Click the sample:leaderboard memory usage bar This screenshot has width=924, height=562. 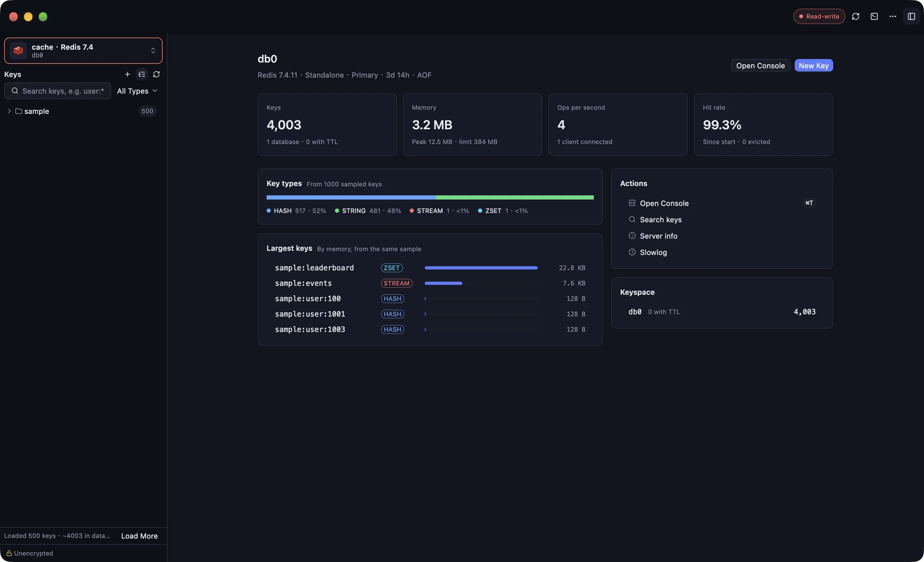(x=481, y=268)
